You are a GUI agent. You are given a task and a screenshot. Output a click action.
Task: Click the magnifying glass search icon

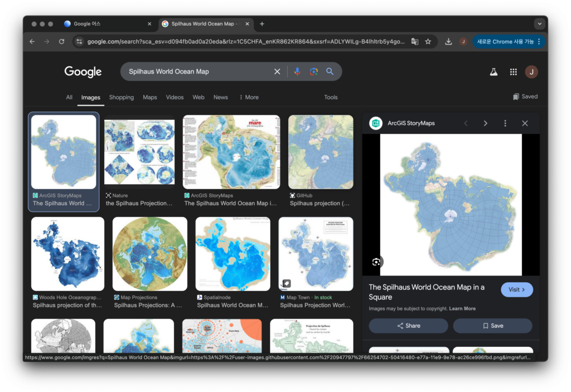coord(330,71)
